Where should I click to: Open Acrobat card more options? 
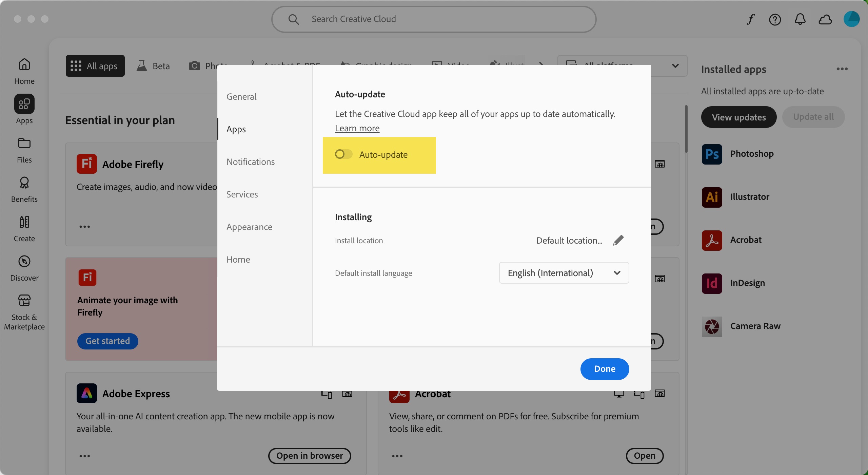pos(397,456)
